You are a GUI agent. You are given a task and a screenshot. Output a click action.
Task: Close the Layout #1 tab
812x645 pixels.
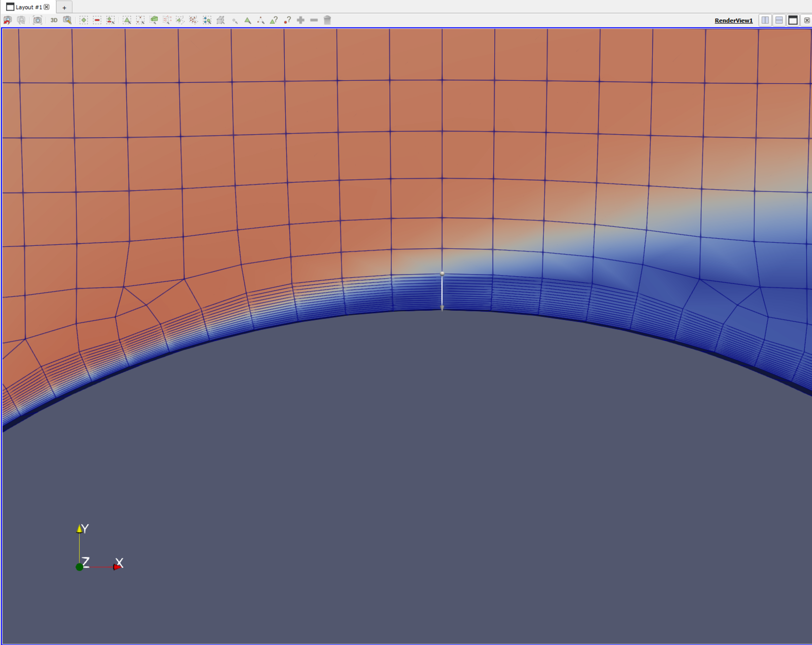pos(47,7)
